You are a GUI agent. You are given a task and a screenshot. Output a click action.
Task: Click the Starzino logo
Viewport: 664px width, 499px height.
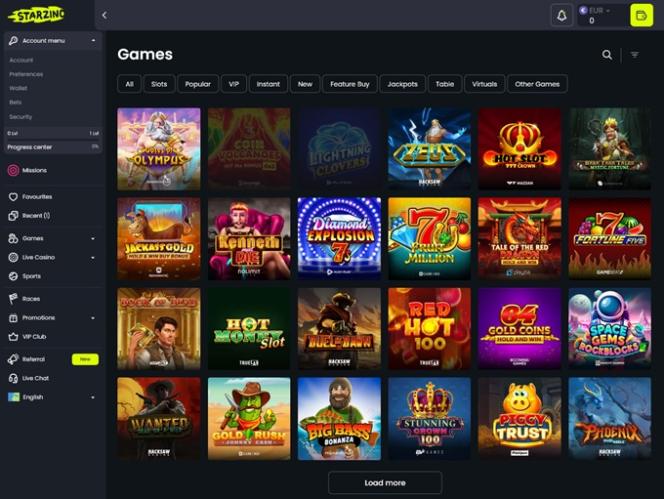(36, 15)
